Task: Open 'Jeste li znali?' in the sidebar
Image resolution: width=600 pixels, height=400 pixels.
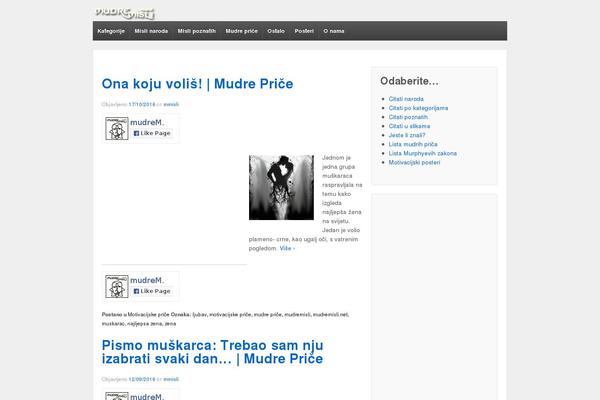Action: (x=407, y=135)
